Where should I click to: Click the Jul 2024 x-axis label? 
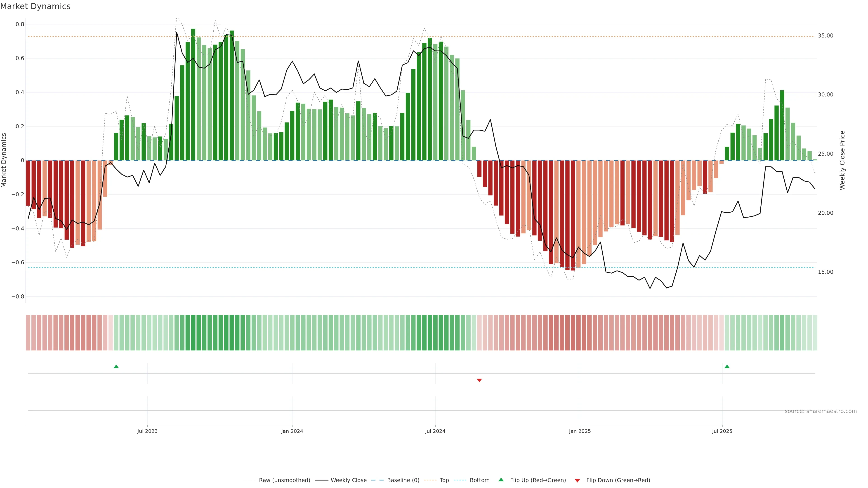point(435,431)
